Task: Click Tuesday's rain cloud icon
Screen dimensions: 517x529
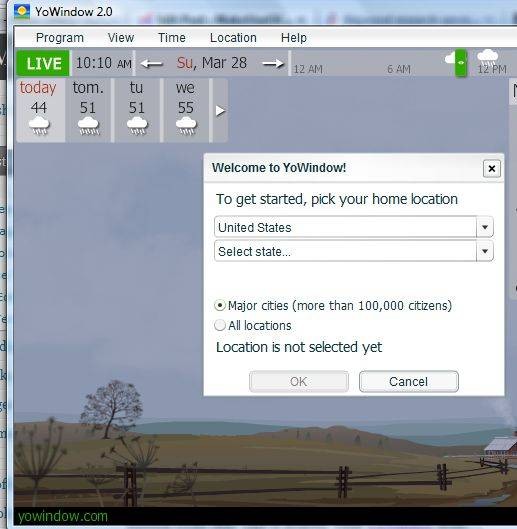Action: 137,126
